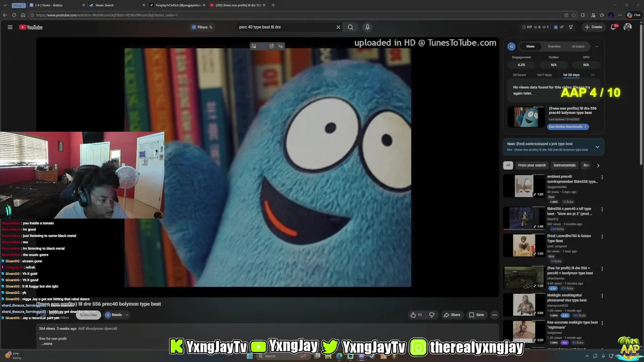Click the video player frame
The image size is (644, 362).
pos(268,167)
